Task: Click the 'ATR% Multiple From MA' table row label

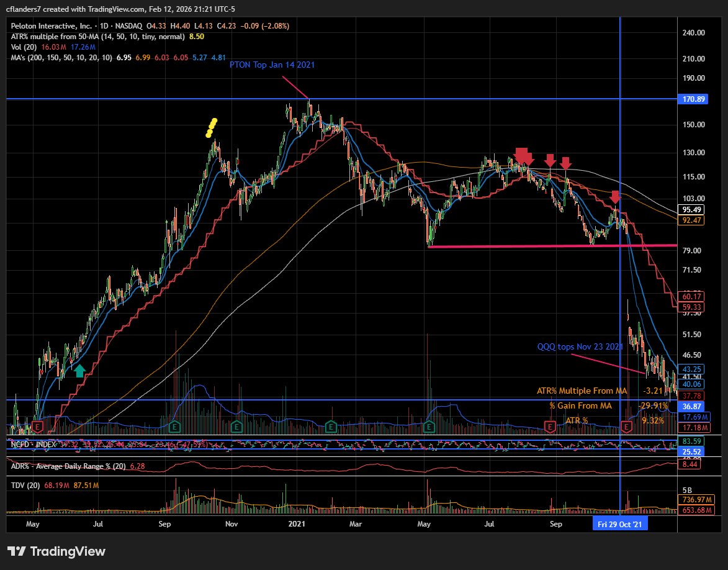Action: (582, 391)
